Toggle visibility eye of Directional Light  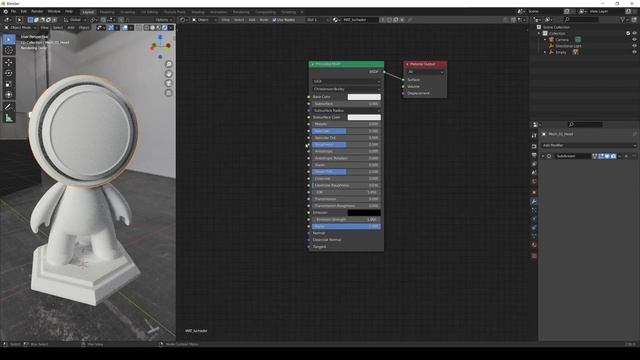click(634, 46)
